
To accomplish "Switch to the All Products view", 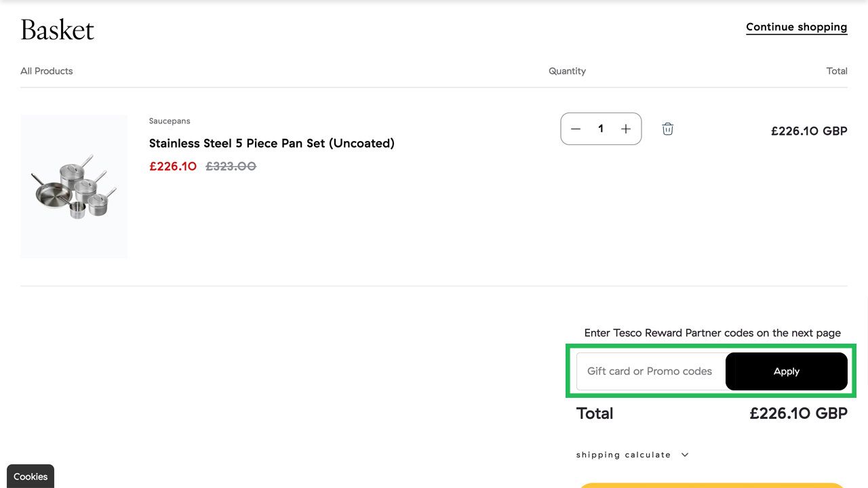I will (x=46, y=70).
